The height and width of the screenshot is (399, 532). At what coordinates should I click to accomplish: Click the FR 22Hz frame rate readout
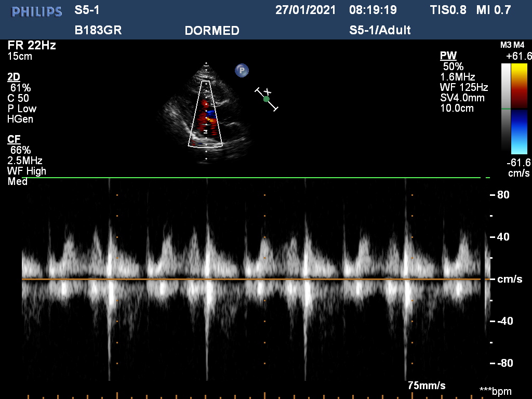tap(32, 45)
